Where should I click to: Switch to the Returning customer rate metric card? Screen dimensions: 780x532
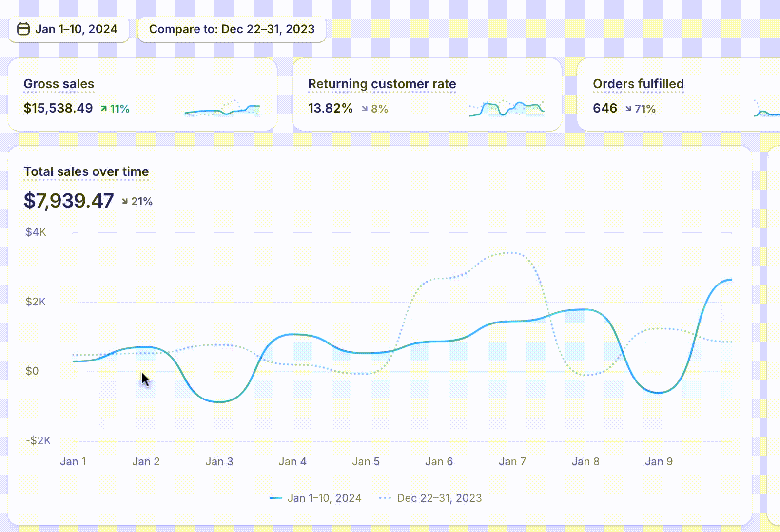427,94
